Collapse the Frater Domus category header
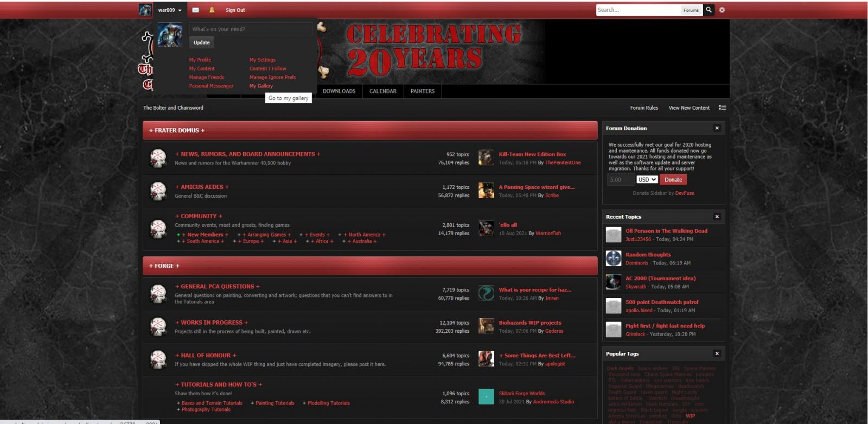 point(369,130)
